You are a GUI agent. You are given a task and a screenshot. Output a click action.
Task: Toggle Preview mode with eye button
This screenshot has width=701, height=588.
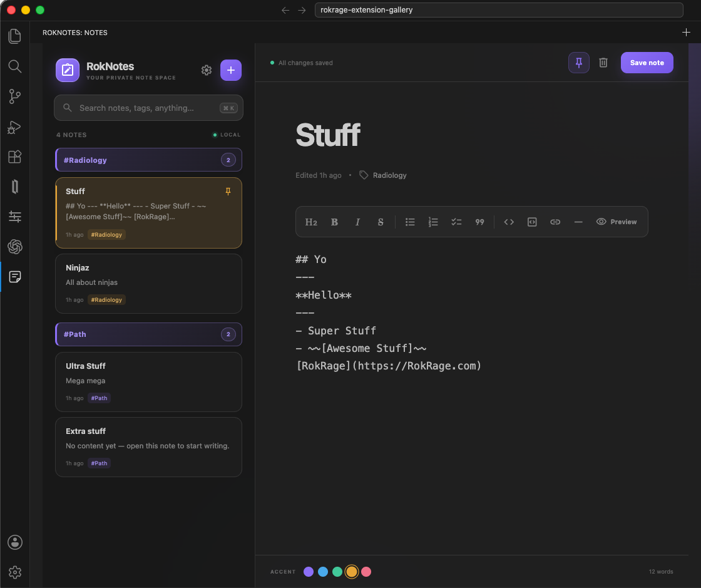tap(617, 222)
